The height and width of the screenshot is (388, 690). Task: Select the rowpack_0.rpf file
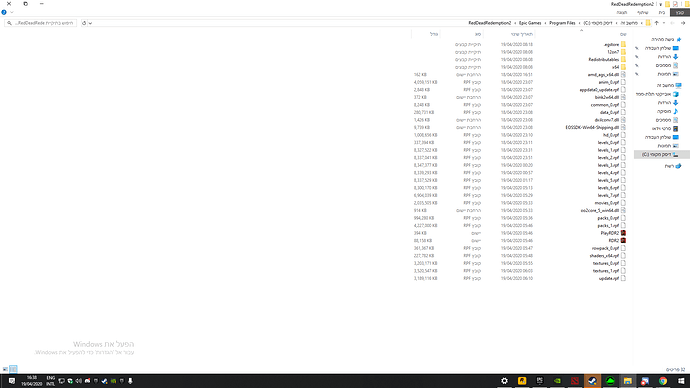tap(609, 248)
